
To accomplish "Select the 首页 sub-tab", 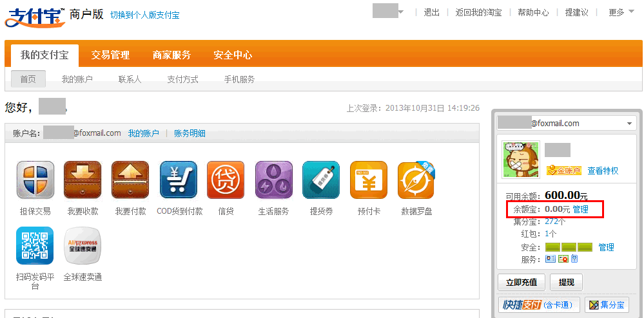I will click(x=28, y=79).
